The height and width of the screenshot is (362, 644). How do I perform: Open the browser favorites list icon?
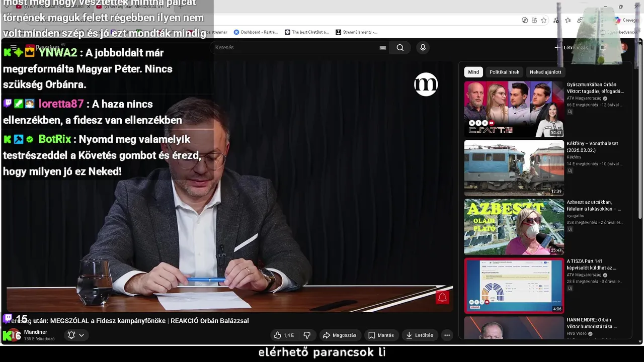(568, 20)
